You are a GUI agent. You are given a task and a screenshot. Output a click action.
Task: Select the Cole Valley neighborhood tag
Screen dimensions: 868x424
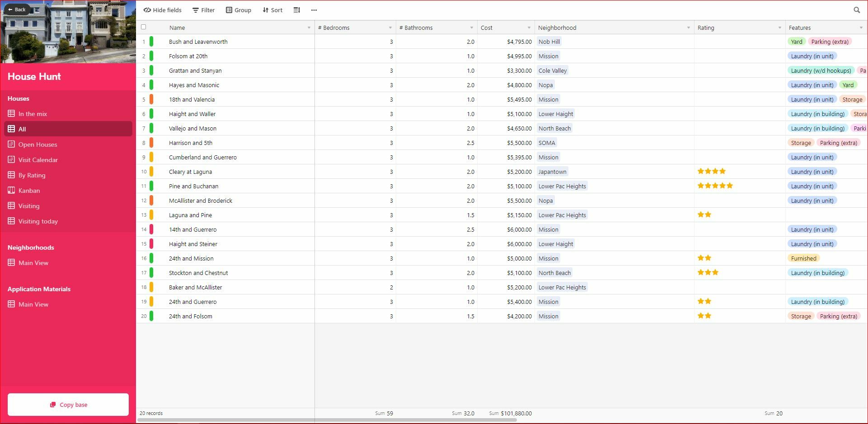[552, 70]
